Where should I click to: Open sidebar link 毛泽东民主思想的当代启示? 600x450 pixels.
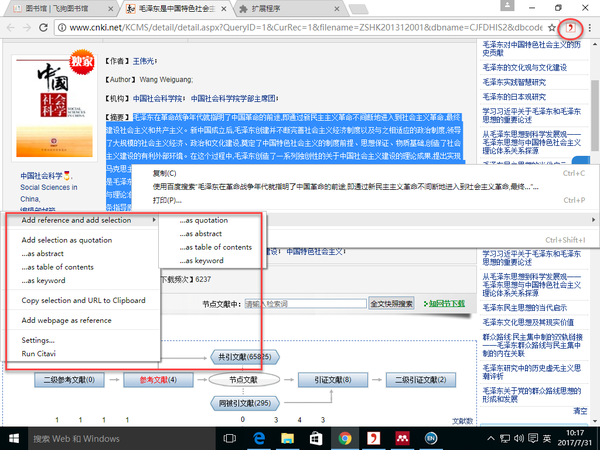(x=525, y=308)
